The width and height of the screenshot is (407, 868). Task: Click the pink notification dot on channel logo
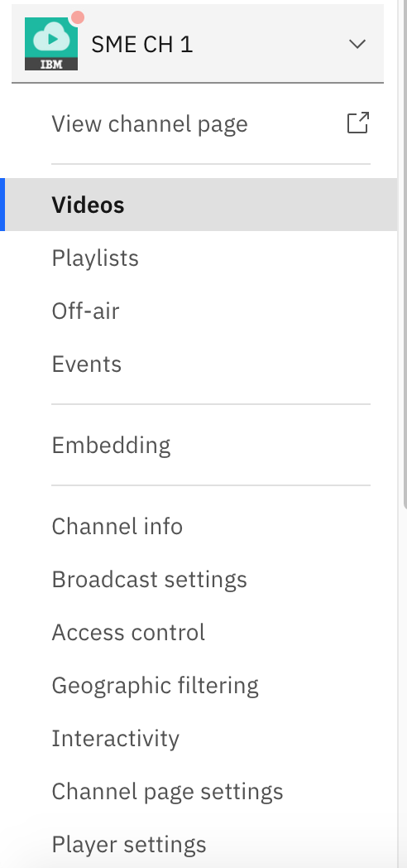[78, 17]
